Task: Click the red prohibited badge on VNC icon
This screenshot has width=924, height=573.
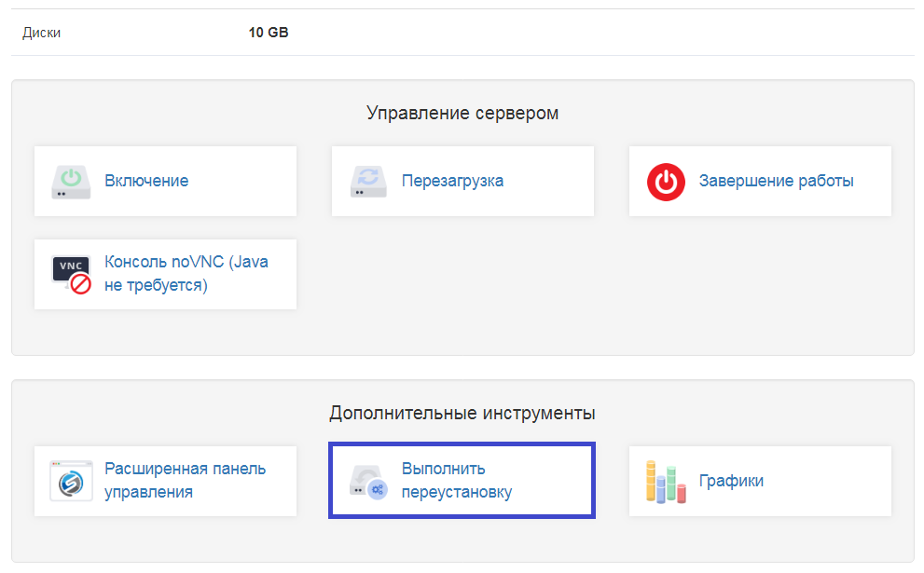Action: click(81, 284)
